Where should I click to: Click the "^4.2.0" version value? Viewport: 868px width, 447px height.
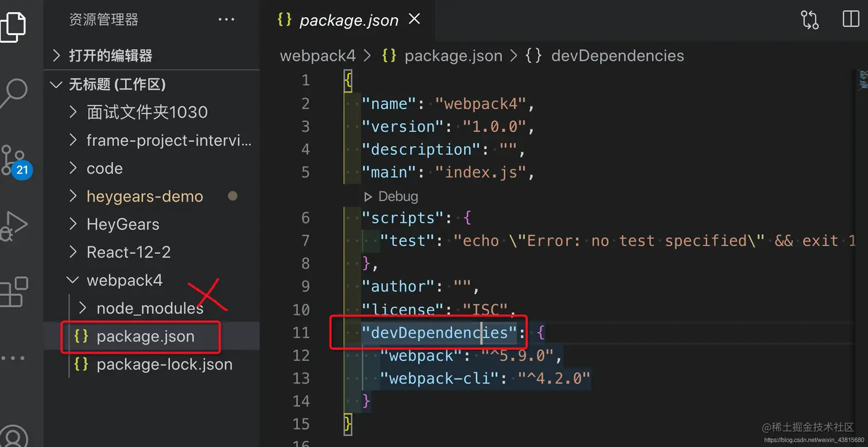[554, 378]
